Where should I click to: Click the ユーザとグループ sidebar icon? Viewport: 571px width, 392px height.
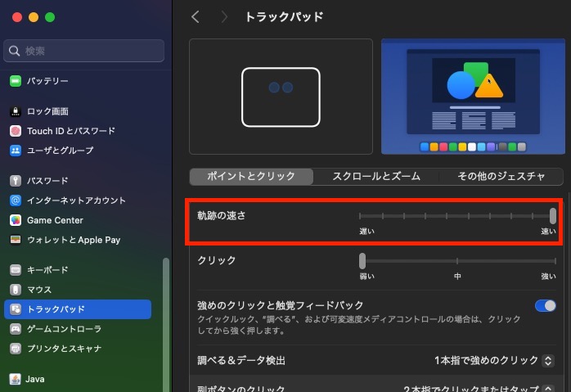point(15,151)
